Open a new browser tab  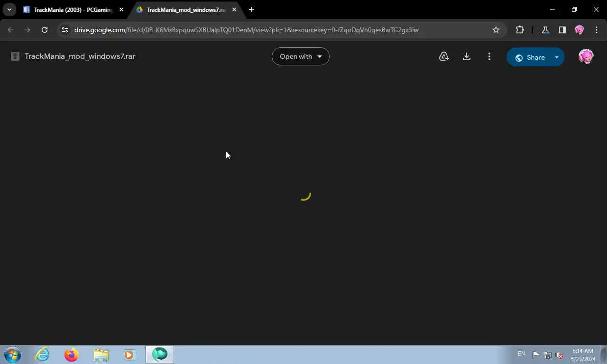point(251,9)
